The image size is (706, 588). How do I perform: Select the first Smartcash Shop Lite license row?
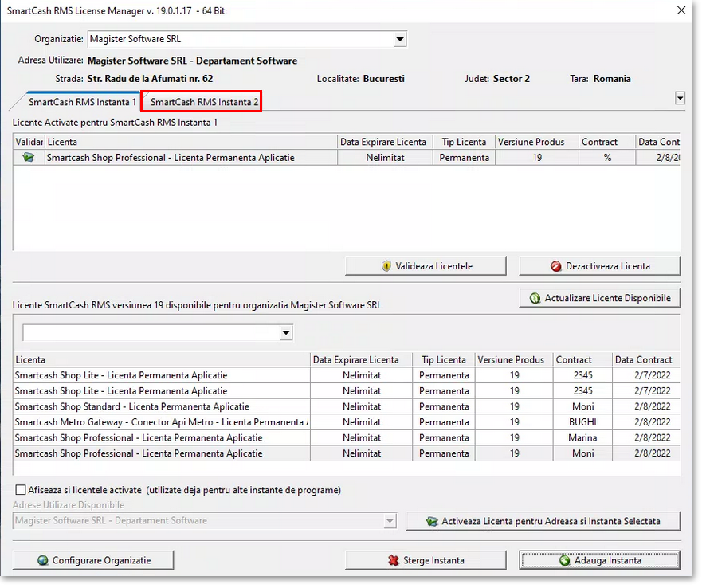pyautogui.click(x=347, y=375)
